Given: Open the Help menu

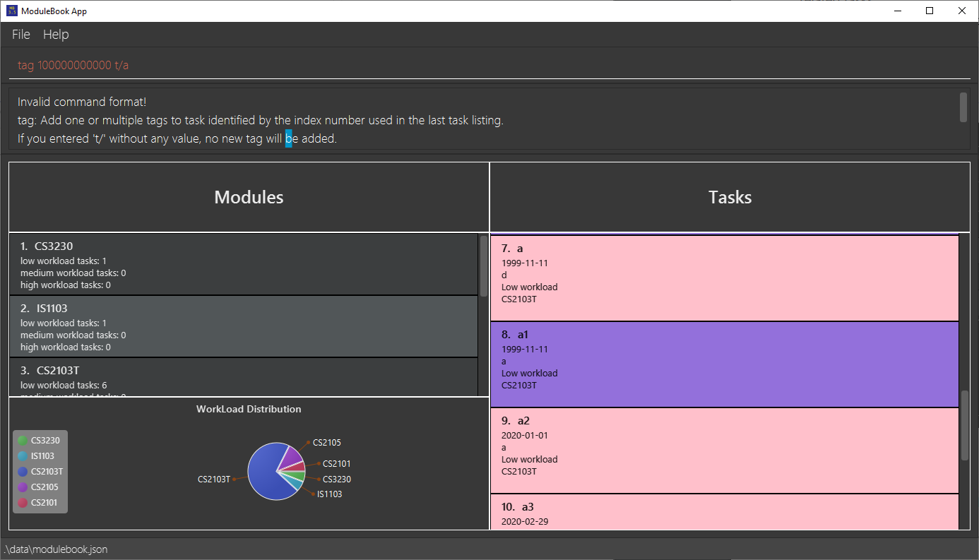Looking at the screenshot, I should 56,35.
